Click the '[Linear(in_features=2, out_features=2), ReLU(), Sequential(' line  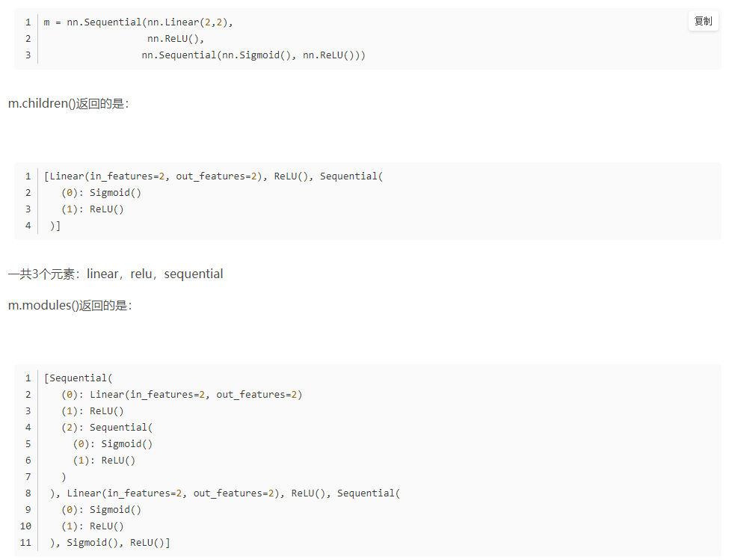(x=213, y=176)
